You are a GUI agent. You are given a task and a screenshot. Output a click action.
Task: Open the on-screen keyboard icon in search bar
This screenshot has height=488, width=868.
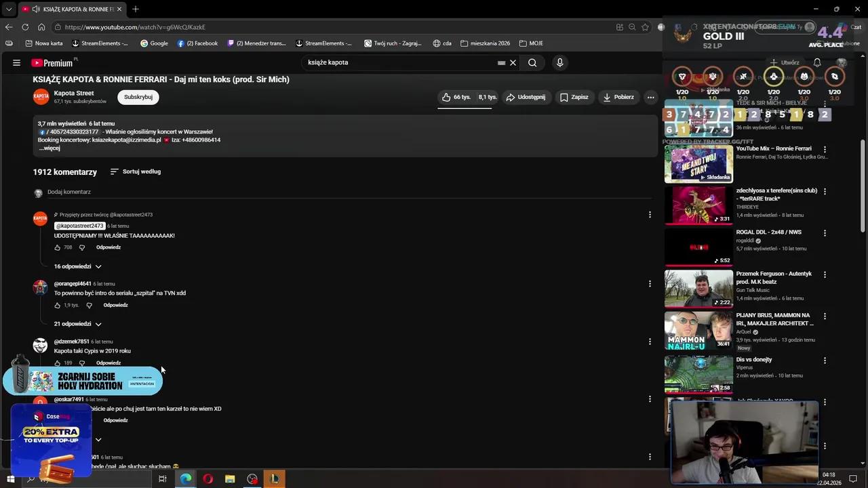[x=501, y=62]
